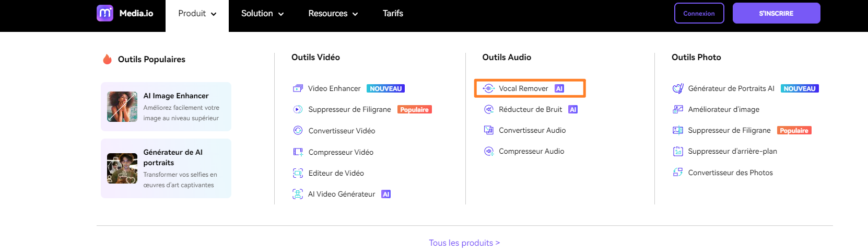The height and width of the screenshot is (251, 868).
Task: Click the Générateur de Portraits AI icon
Action: pos(678,88)
